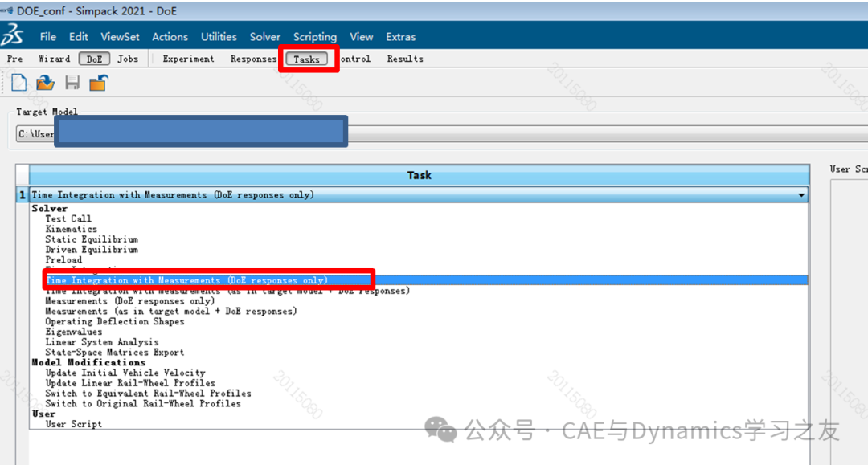Viewport: 868px width, 465px height.
Task: Choose Driven Equilibrium option
Action: coord(92,250)
